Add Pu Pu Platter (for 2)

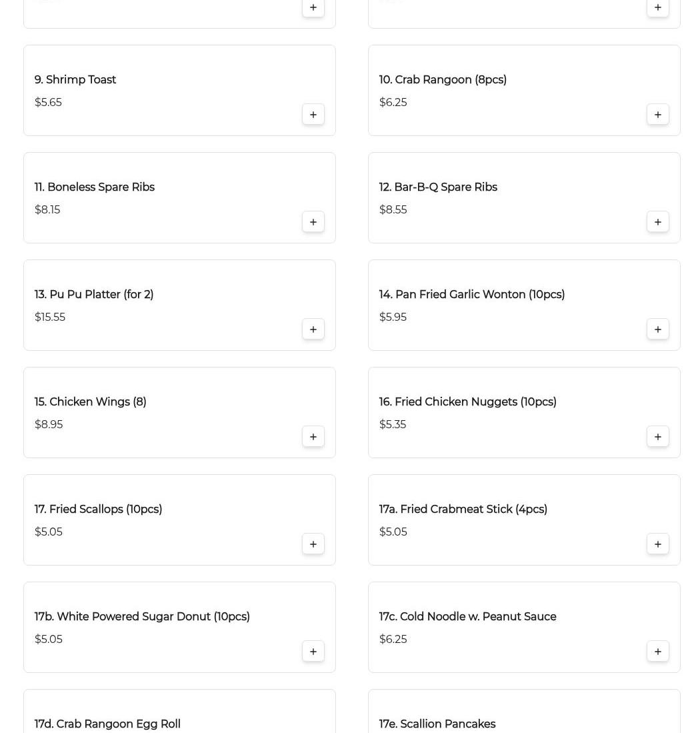(x=313, y=329)
